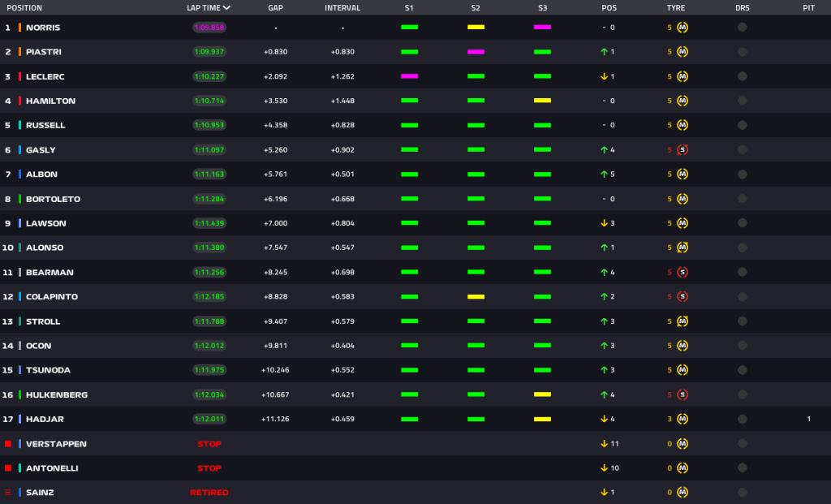Click Tsunoda's gap value +10.246

(x=276, y=370)
